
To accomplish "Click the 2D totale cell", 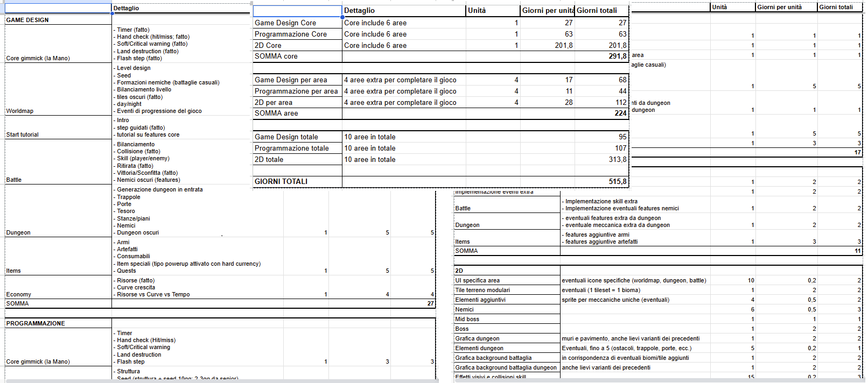I will 297,159.
